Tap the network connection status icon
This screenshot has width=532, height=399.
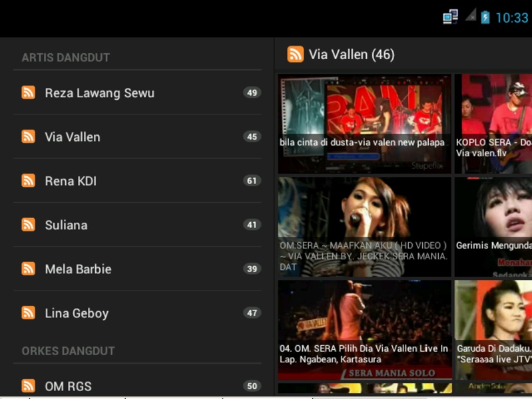pyautogui.click(x=450, y=16)
